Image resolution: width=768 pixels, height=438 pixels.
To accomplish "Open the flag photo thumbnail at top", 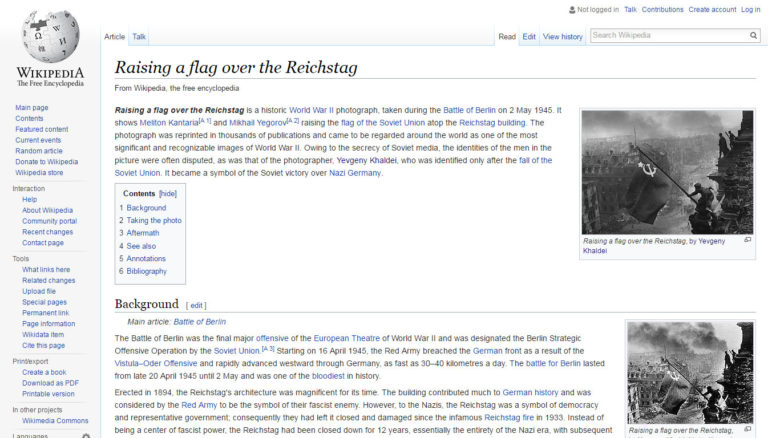I will [x=667, y=171].
